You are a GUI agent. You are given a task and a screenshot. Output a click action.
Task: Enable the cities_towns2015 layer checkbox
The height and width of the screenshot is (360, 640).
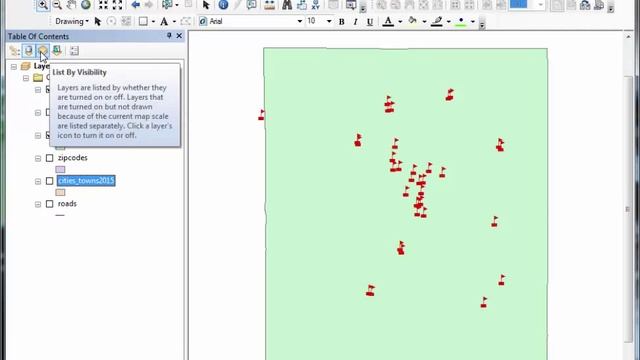(x=49, y=181)
